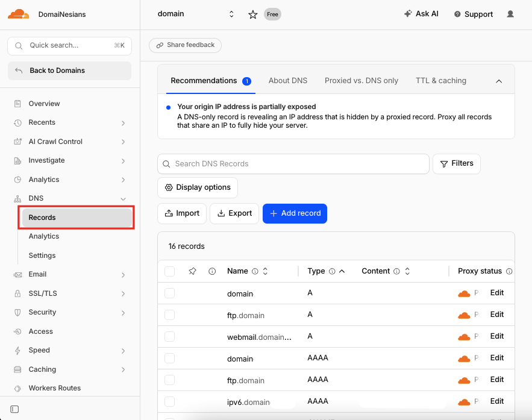This screenshot has height=420, width=532.
Task: Collapse the recommendations panel
Action: [499, 81]
